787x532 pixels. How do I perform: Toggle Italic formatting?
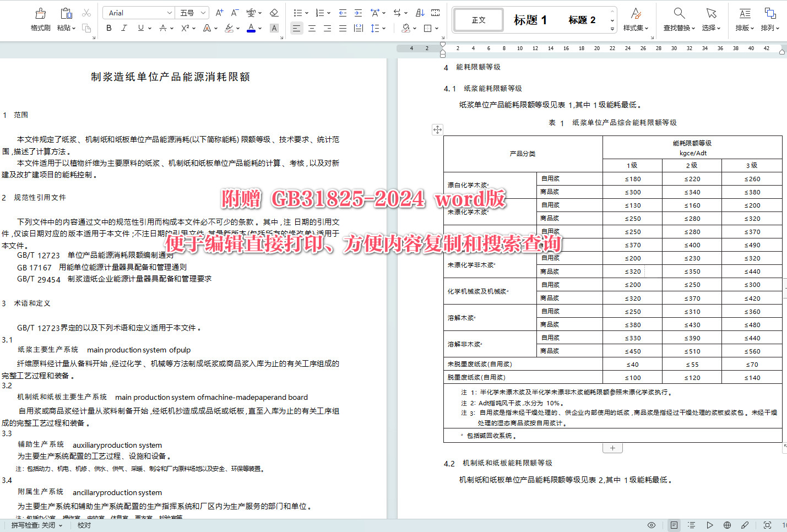pyautogui.click(x=124, y=28)
